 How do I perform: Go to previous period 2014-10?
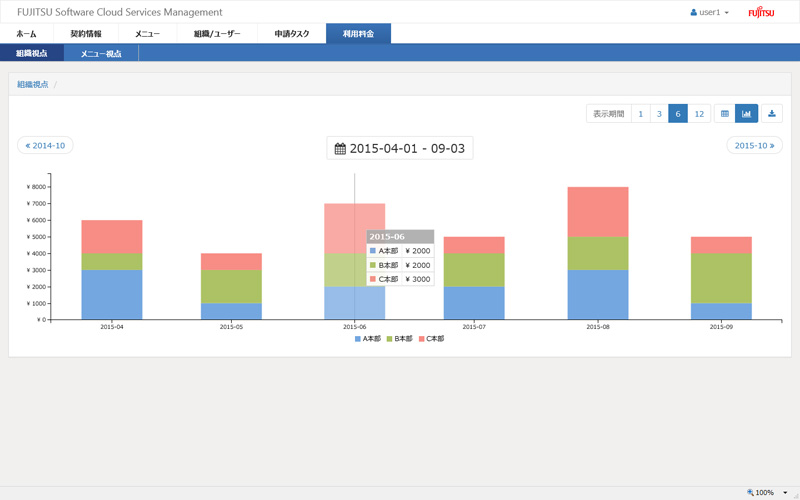[x=45, y=146]
